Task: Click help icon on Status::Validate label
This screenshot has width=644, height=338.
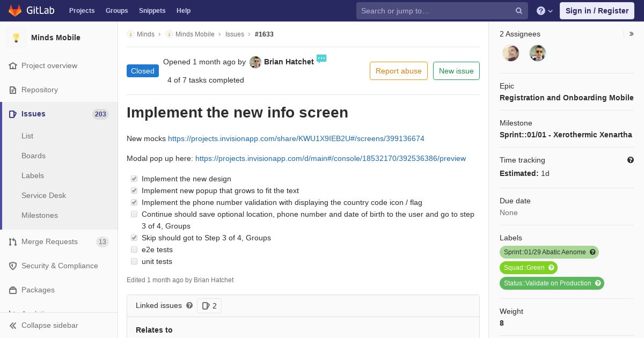Action: click(598, 283)
